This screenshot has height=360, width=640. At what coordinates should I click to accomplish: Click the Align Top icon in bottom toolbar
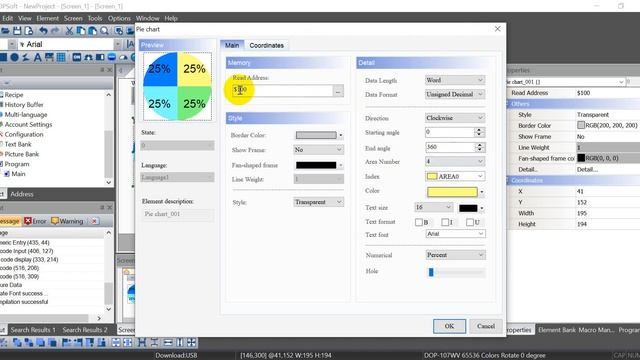89,342
